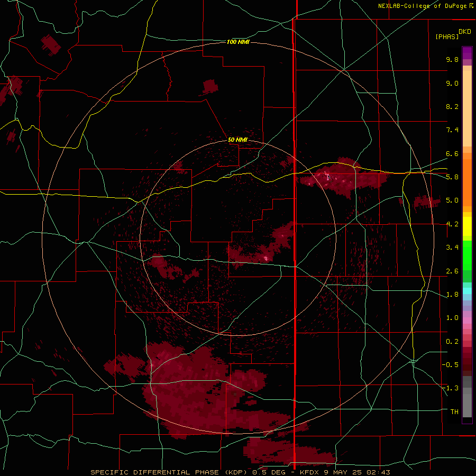Click the KFDX station ID in the title
Screen dimensions: 476x476
(x=309, y=472)
